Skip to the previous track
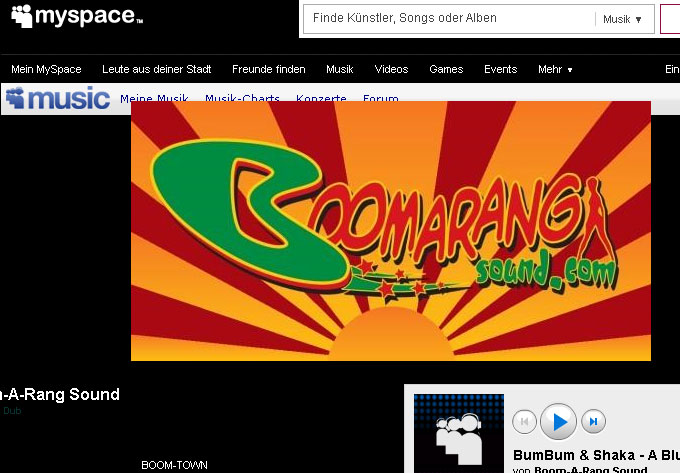Image resolution: width=680 pixels, height=473 pixels. (524, 421)
